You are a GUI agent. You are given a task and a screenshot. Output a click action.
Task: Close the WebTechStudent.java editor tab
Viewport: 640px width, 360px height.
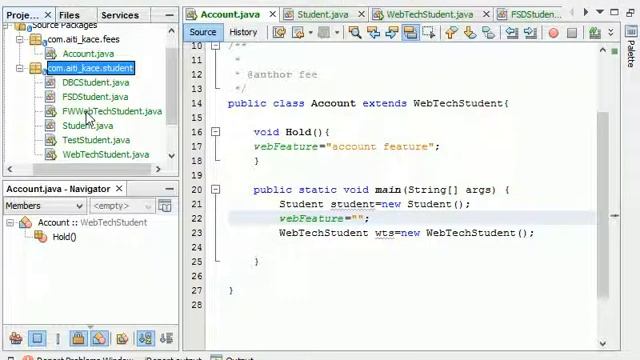tap(487, 15)
